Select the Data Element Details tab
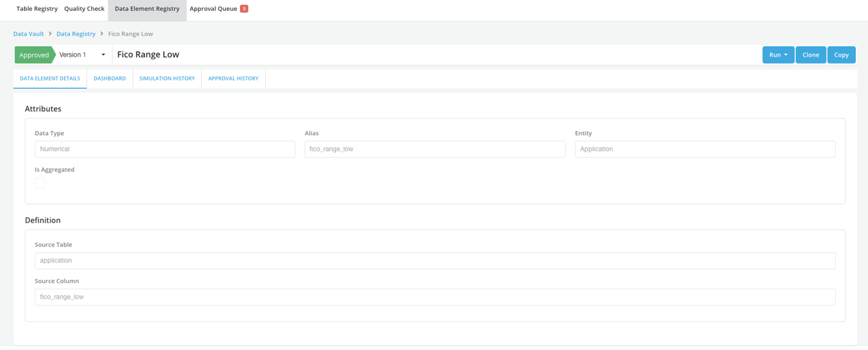The image size is (868, 350). pyautogui.click(x=50, y=78)
